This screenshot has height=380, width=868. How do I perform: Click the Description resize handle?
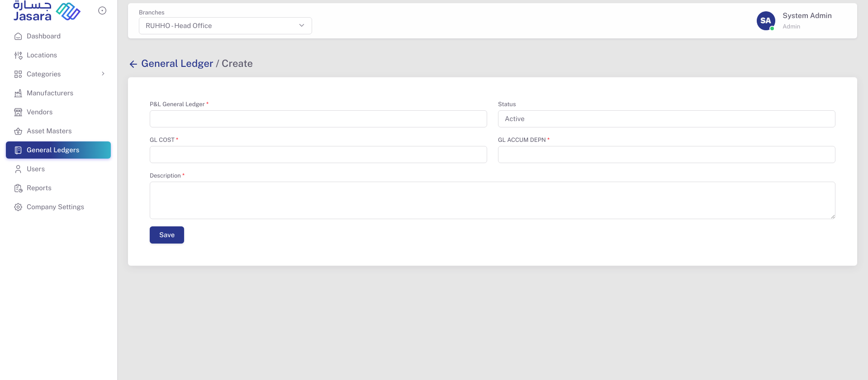click(x=832, y=216)
